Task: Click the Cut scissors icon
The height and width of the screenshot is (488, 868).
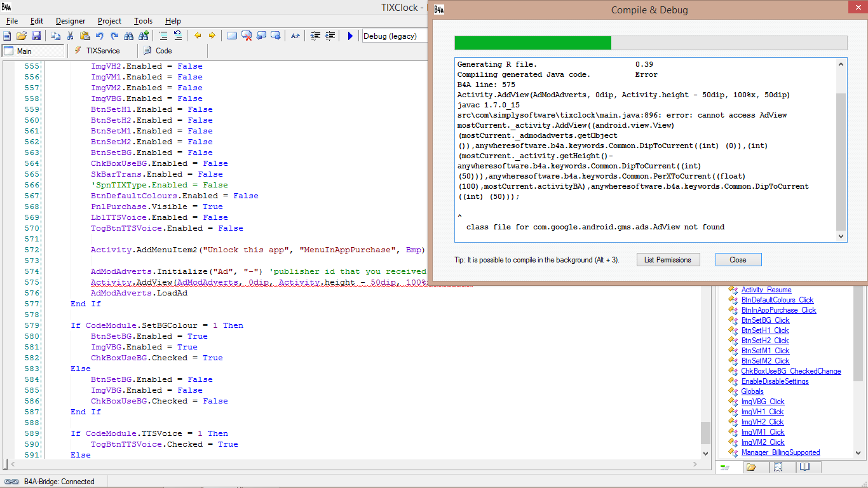Action: [x=71, y=36]
